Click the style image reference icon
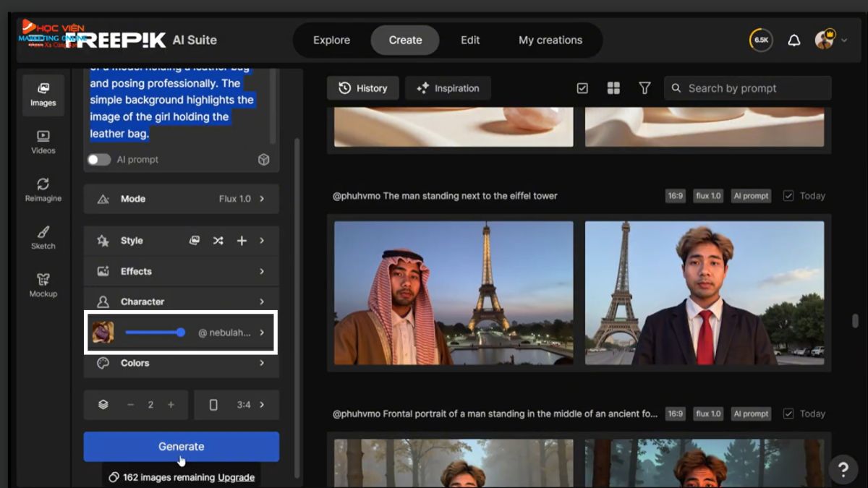Screen dimensions: 868x488 click(195, 241)
